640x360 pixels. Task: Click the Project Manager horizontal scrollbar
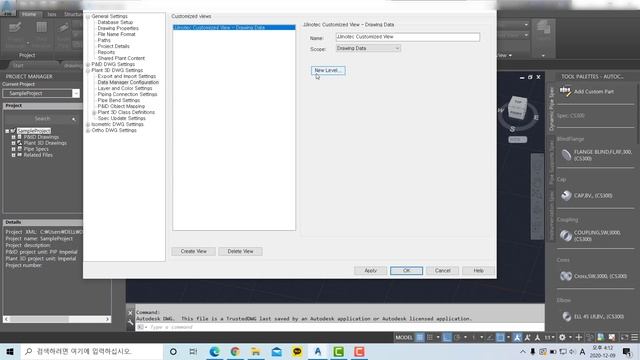[x=57, y=319]
